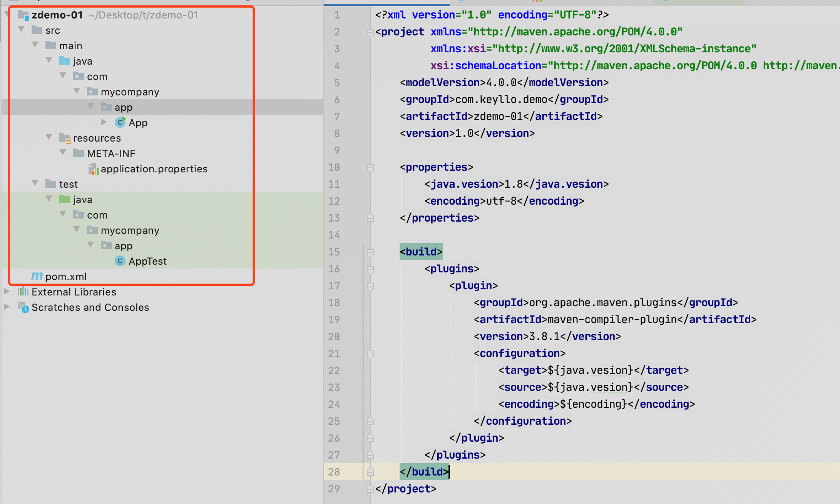Image resolution: width=840 pixels, height=504 pixels.
Task: Fold the build tag at line 15
Action: 370,252
